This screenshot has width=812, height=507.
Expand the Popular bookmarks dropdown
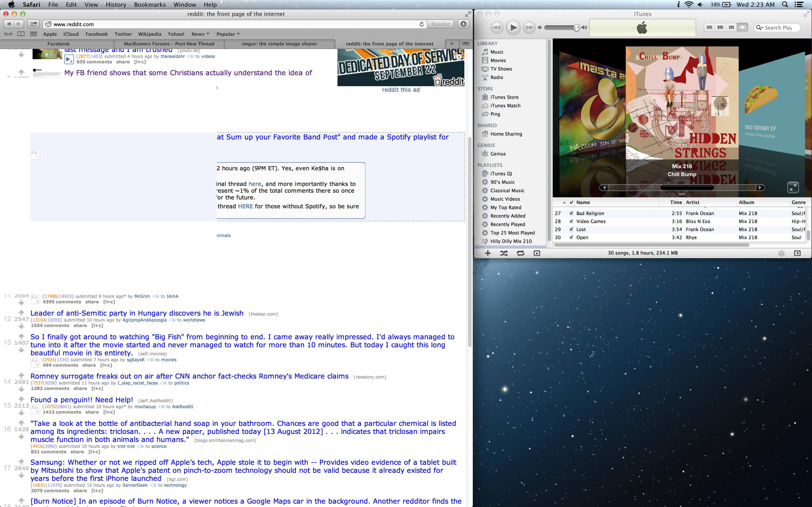click(228, 34)
